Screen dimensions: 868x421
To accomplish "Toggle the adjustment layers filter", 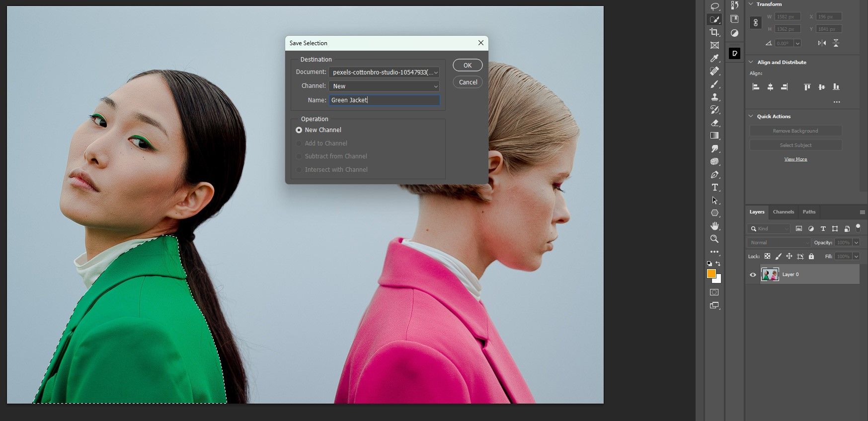I will click(x=811, y=229).
